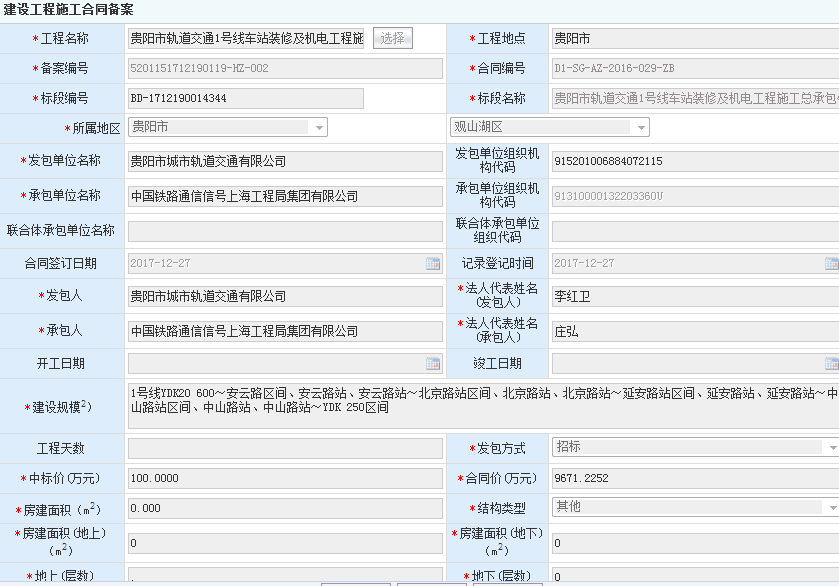This screenshot has height=586, width=839.
Task: Click the 工程名称 text field
Action: pos(246,38)
